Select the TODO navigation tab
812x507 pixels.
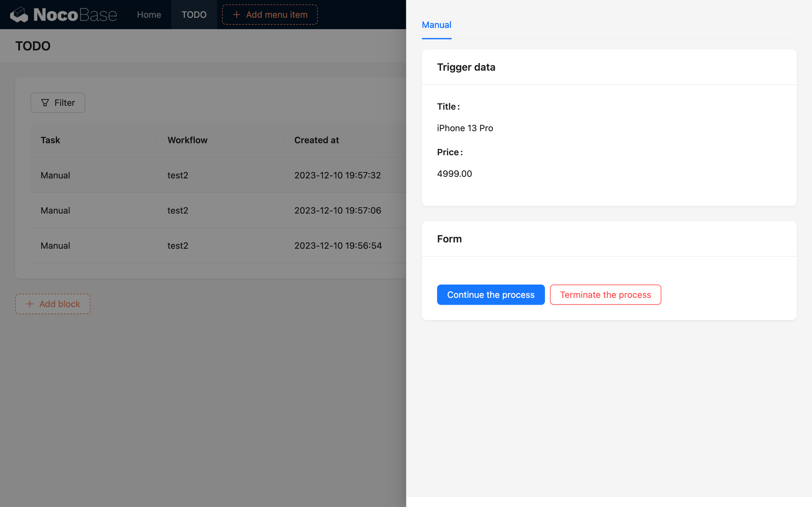point(194,15)
